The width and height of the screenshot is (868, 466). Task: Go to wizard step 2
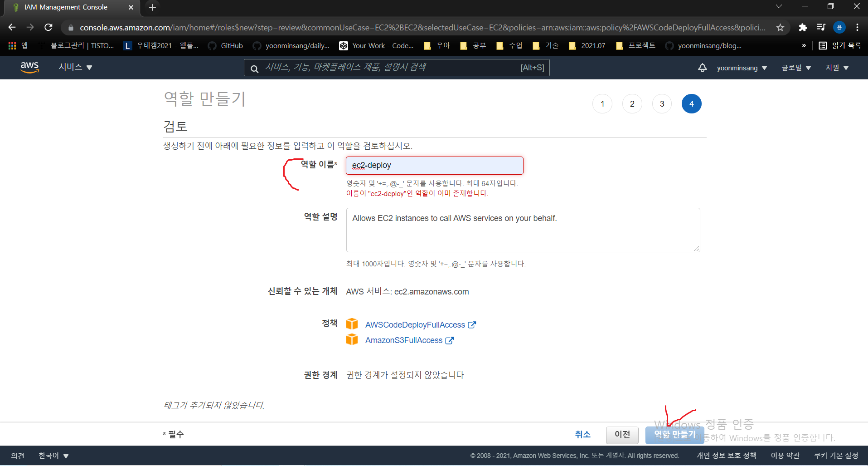tap(632, 104)
